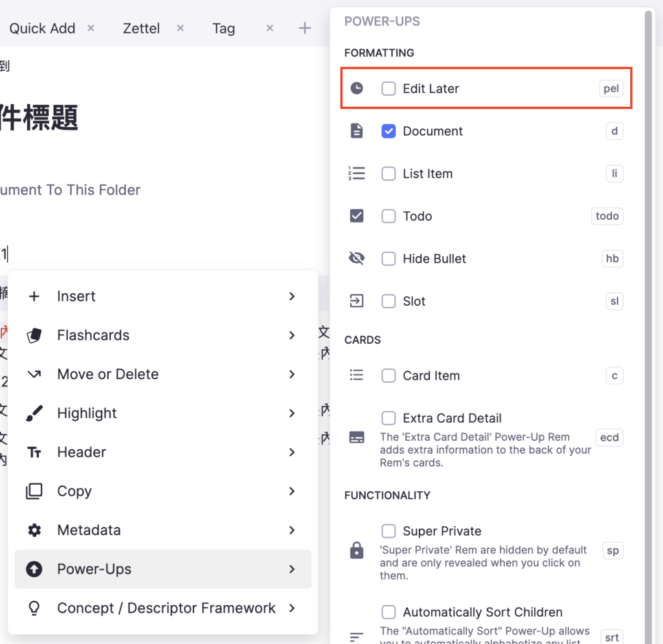
Task: Click Add Document To This Folder
Action: (x=71, y=190)
